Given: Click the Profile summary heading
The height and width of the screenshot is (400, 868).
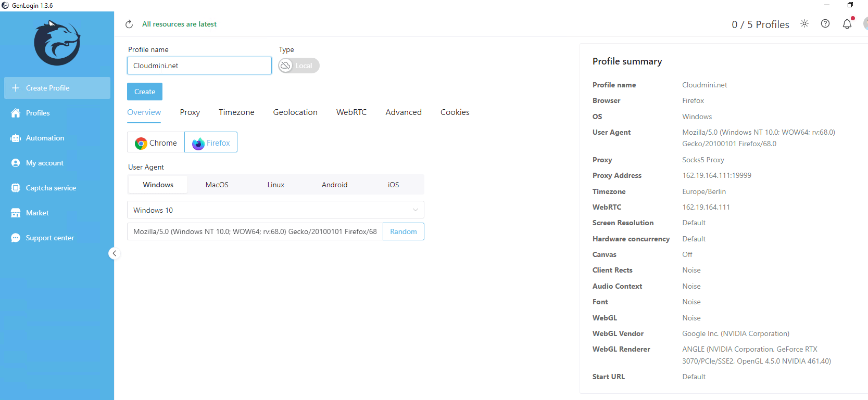Looking at the screenshot, I should tap(627, 61).
